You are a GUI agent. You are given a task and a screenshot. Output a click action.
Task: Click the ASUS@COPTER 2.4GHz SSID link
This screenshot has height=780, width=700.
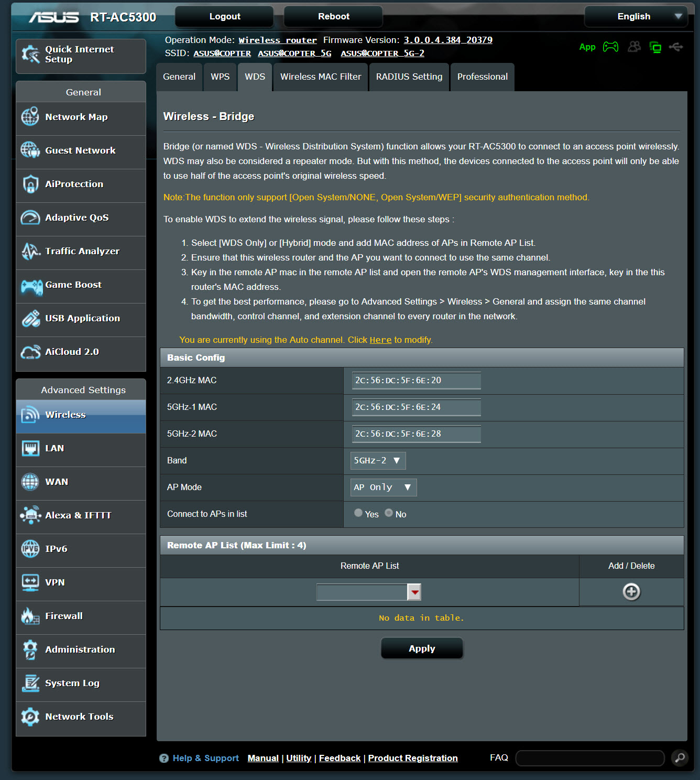[x=222, y=53]
